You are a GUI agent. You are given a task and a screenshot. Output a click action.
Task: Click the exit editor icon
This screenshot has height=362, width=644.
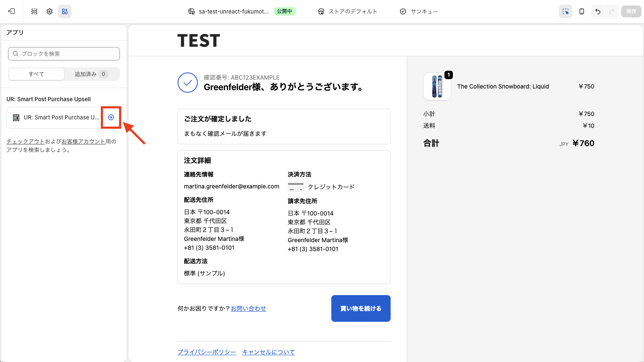[x=11, y=11]
